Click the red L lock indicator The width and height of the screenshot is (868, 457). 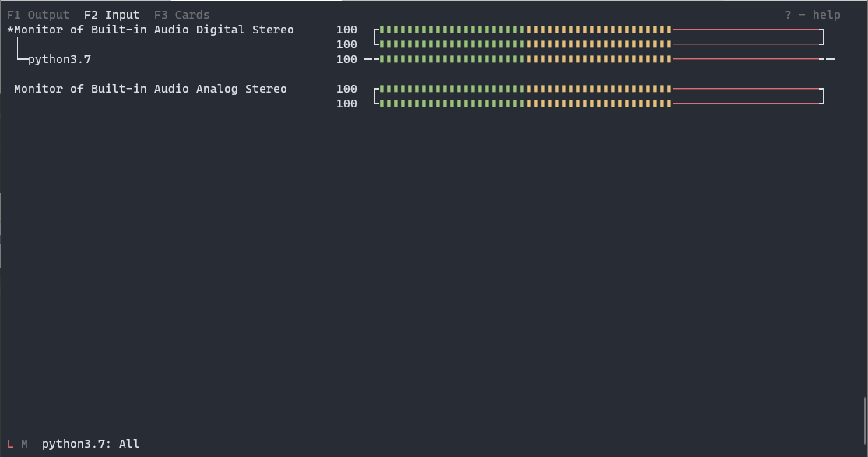pos(10,444)
